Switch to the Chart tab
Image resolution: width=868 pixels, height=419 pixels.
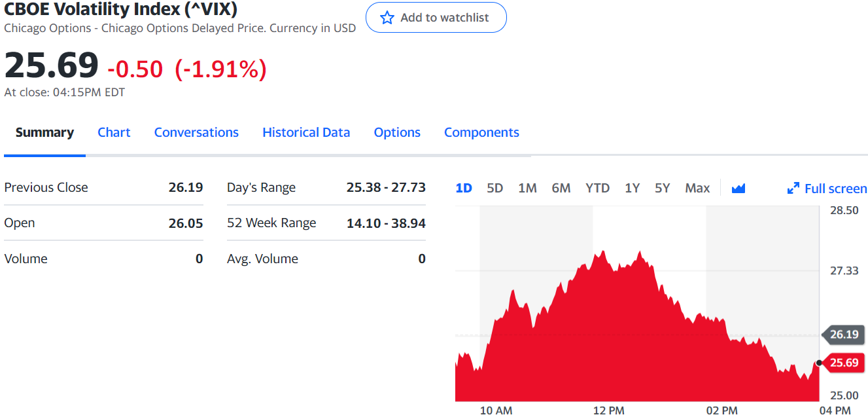114,132
